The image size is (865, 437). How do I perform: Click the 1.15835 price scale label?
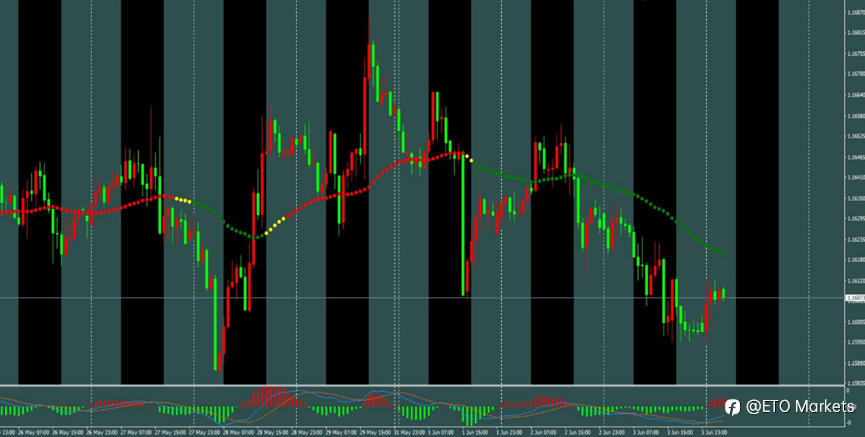[x=855, y=383]
